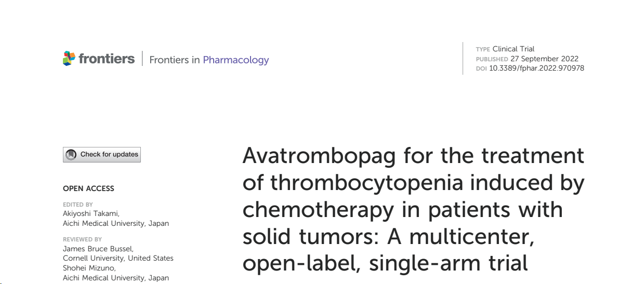Screen dimensions: 644x284
Task: Open the frontiers wordmark link
Action: pos(107,59)
